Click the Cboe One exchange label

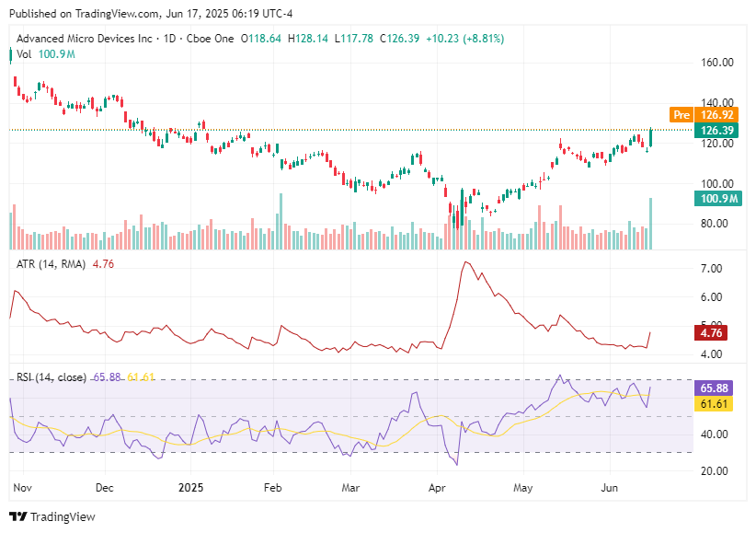point(211,39)
